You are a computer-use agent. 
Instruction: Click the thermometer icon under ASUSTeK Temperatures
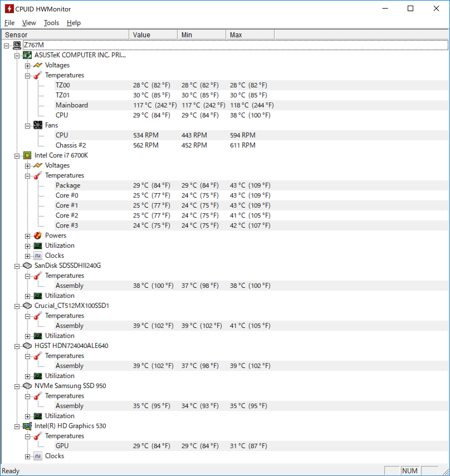(38, 75)
